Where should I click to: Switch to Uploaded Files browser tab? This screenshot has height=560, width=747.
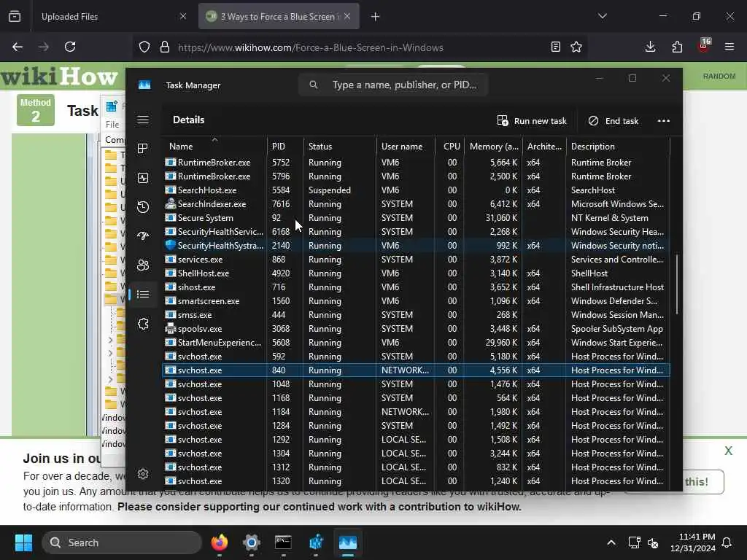click(x=111, y=17)
